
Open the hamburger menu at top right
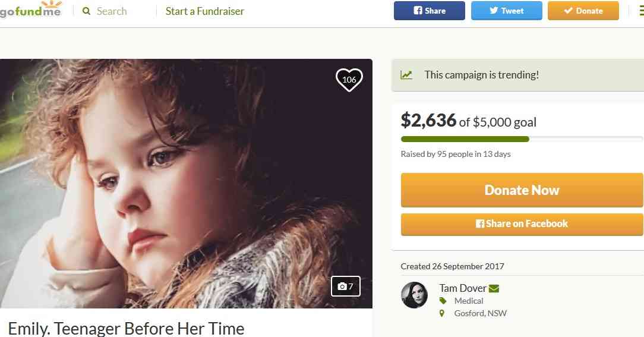(640, 11)
